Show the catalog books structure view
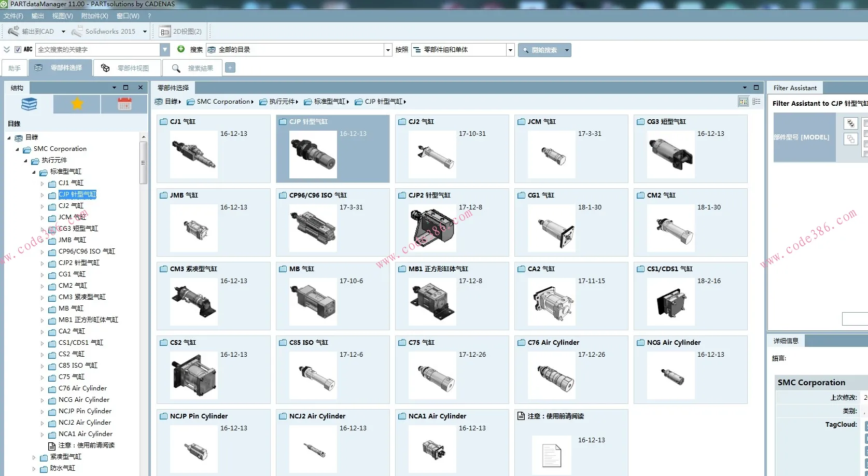Viewport: 868px width, 476px height. point(29,104)
